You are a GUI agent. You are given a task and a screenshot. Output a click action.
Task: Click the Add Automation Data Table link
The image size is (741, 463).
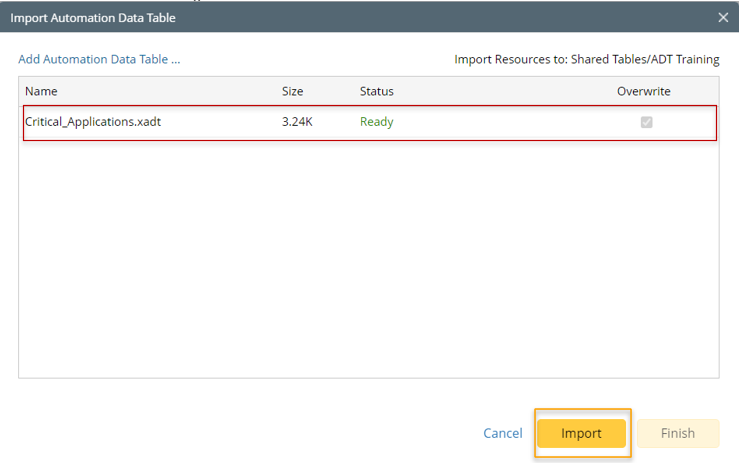tap(99, 60)
